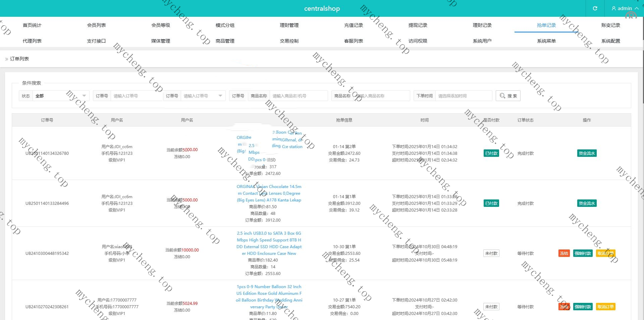Select the 抢单记录 tab
644x320 pixels.
tap(546, 25)
